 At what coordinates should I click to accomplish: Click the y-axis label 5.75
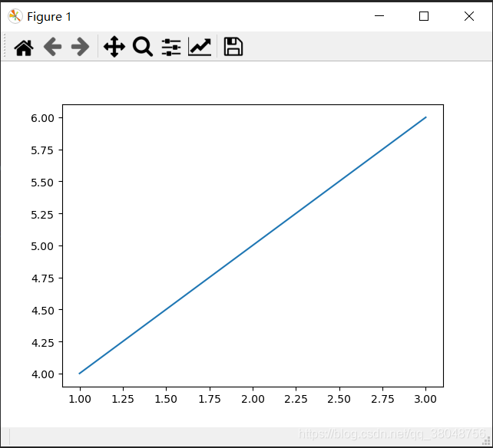(42, 150)
